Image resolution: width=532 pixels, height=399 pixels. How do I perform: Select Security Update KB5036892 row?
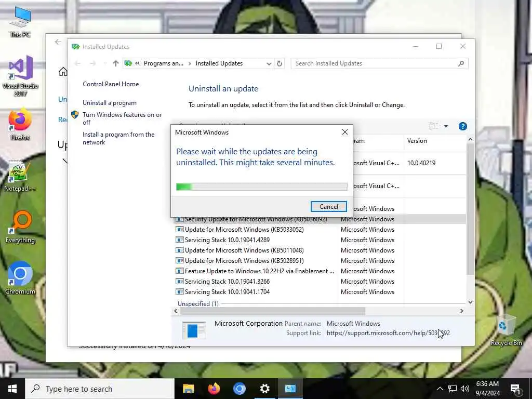[320, 219]
